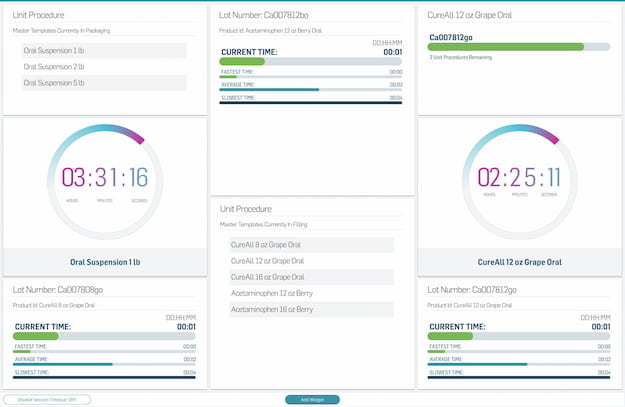The image size is (625, 407).
Task: Select CureAll 16 oz Grape Oral row
Action: (x=311, y=277)
